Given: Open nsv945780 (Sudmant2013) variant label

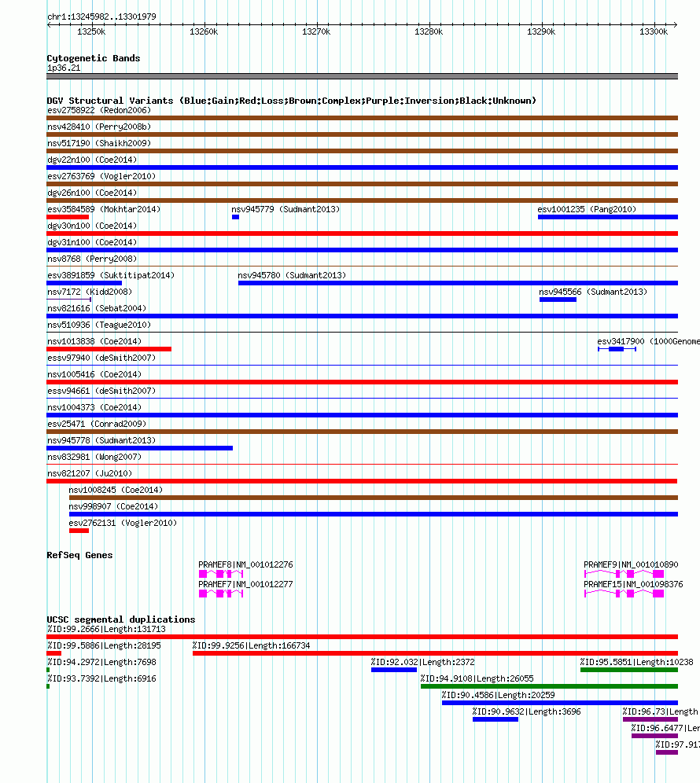Looking at the screenshot, I should click(x=292, y=275).
